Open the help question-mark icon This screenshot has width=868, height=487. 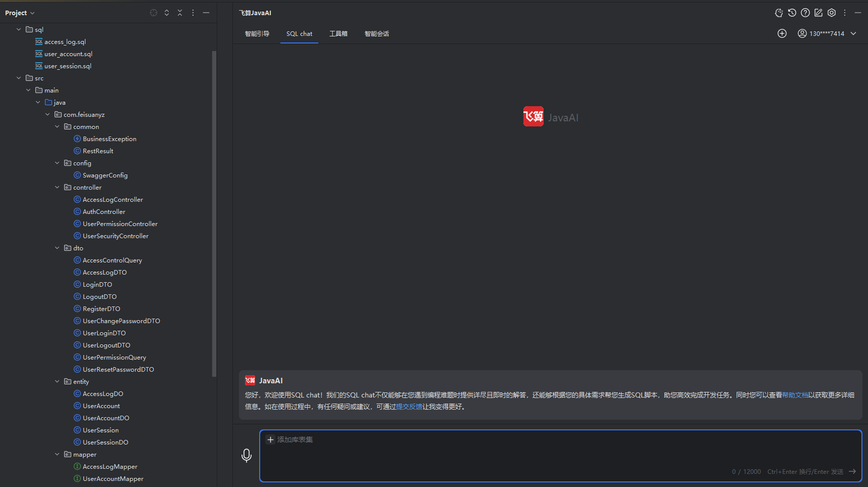pos(805,13)
